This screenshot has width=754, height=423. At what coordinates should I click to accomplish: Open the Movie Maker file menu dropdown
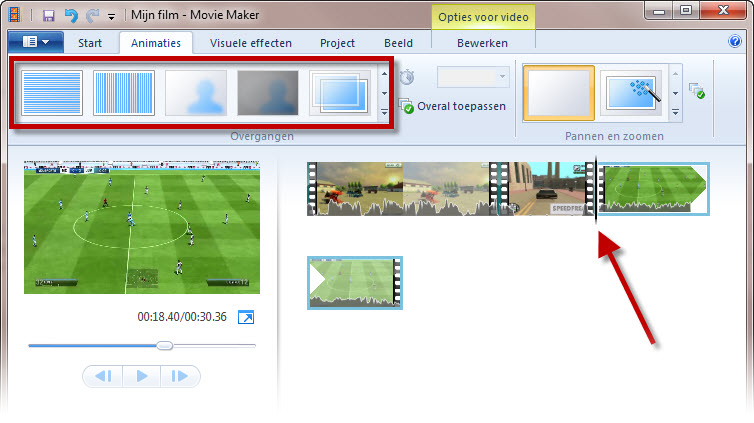(x=35, y=43)
